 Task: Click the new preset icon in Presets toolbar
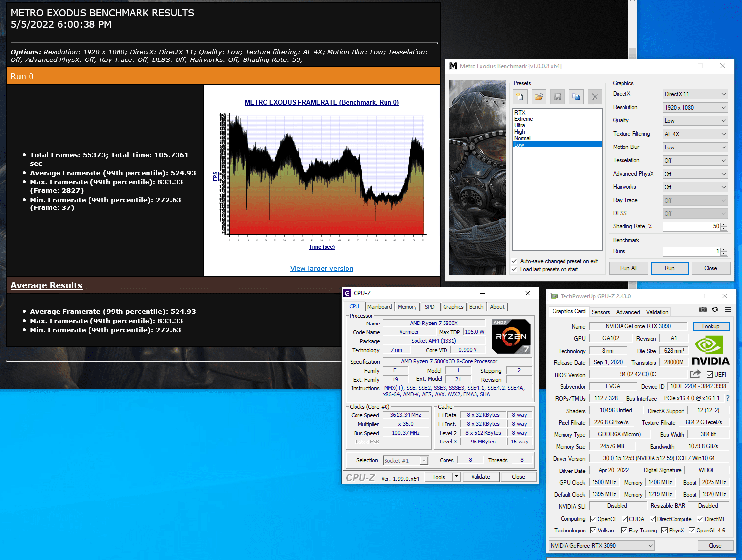[x=520, y=97]
